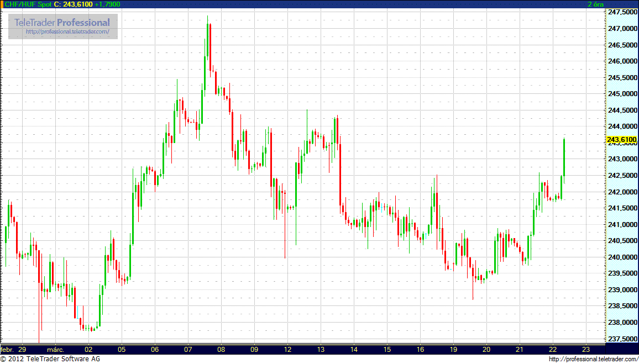Click the CHF/HUF Spot symbol title
639x364 pixels.
pyautogui.click(x=28, y=4)
